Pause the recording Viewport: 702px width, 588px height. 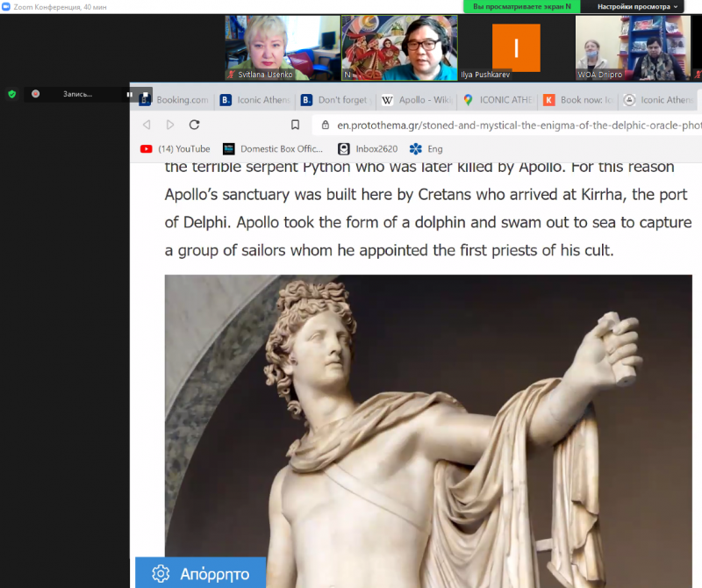click(x=129, y=94)
